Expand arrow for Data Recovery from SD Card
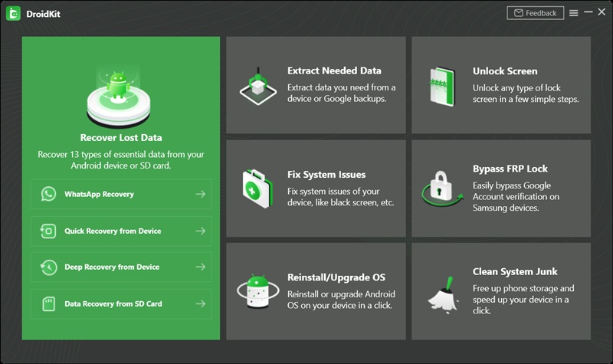Screen dimensions: 613x364 pyautogui.click(x=200, y=304)
